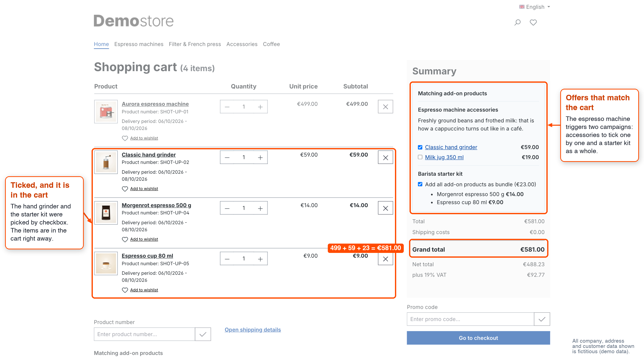
Task: Open the Classic hand grinder thumbnail image
Action: [x=106, y=162]
